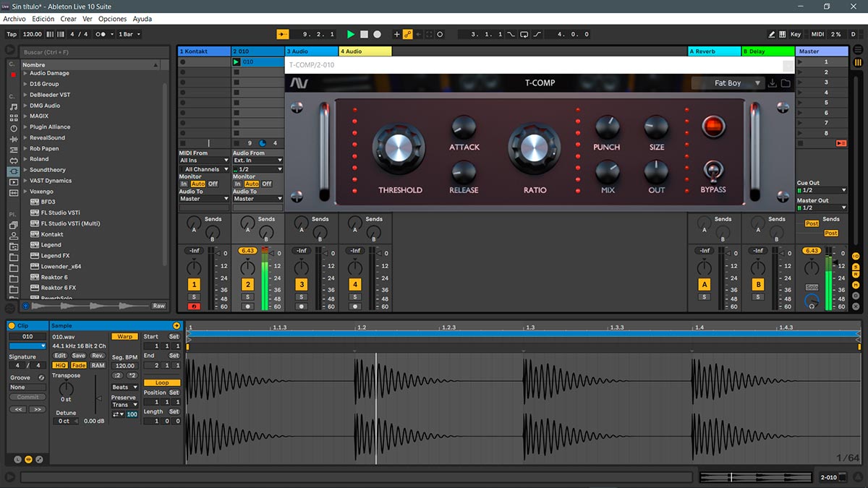Open the Ayuda menu
This screenshot has height=488, width=868.
click(142, 19)
